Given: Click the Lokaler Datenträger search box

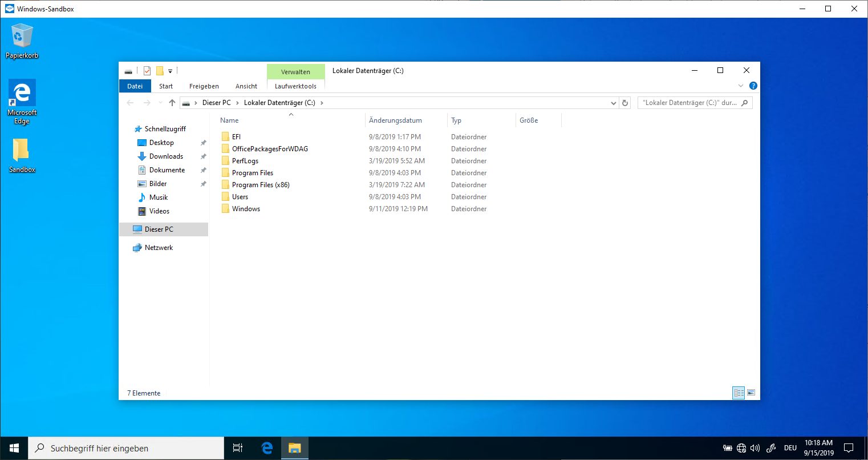Looking at the screenshot, I should point(689,103).
